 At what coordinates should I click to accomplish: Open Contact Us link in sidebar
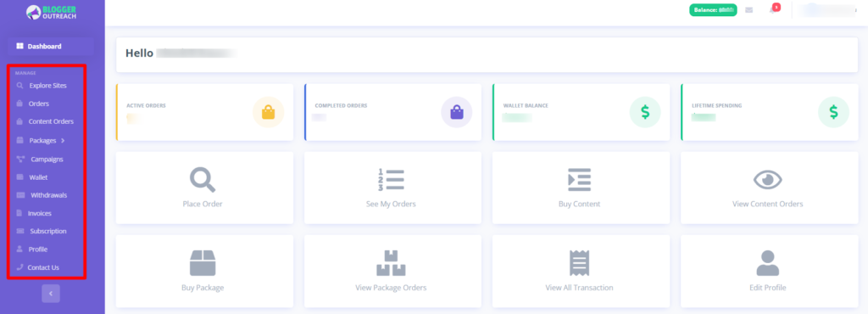coord(37,267)
